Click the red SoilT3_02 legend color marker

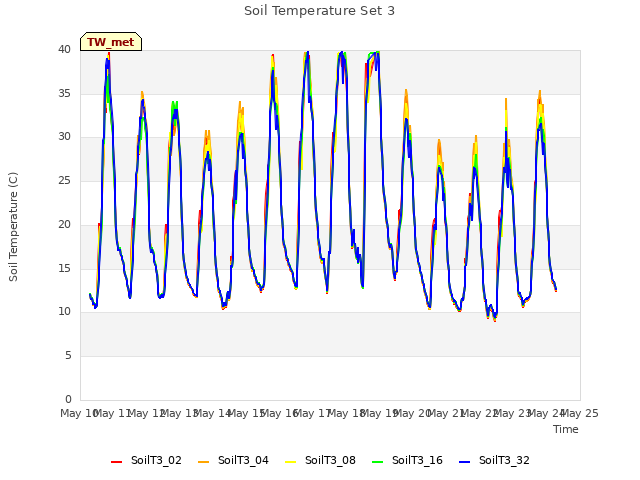click(116, 462)
